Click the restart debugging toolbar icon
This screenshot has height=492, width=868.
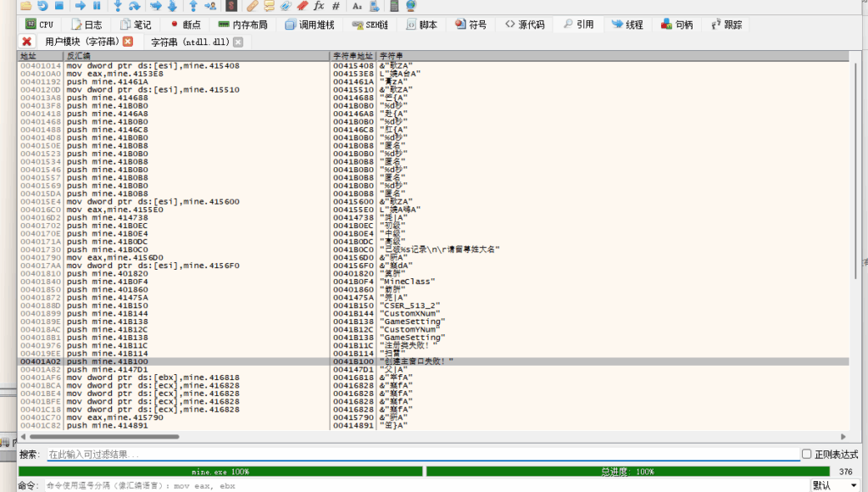[x=42, y=6]
